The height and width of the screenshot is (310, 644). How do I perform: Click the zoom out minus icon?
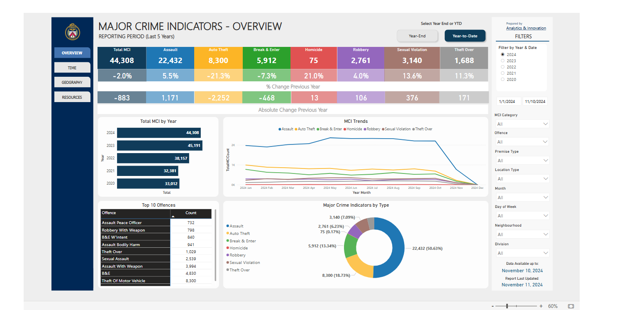493,306
